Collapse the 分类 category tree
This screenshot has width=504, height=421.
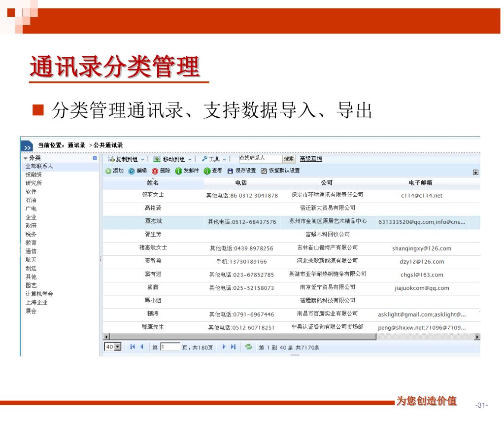pyautogui.click(x=26, y=158)
